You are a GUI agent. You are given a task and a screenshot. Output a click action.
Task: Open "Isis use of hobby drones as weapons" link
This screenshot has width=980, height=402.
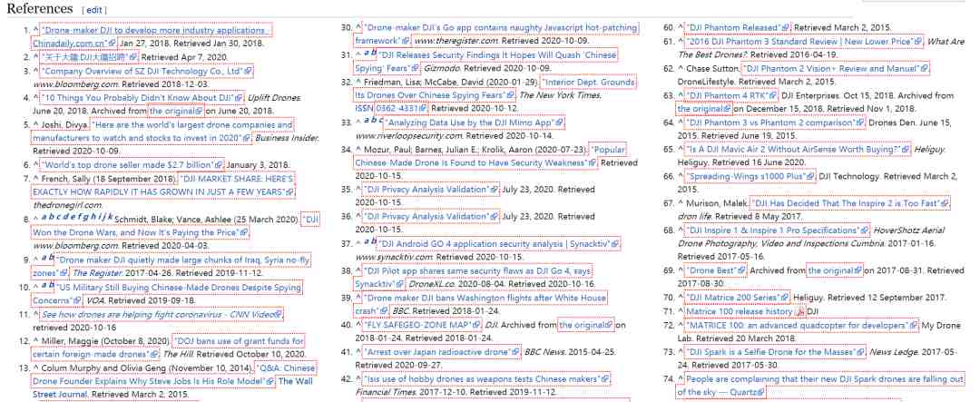coord(486,379)
